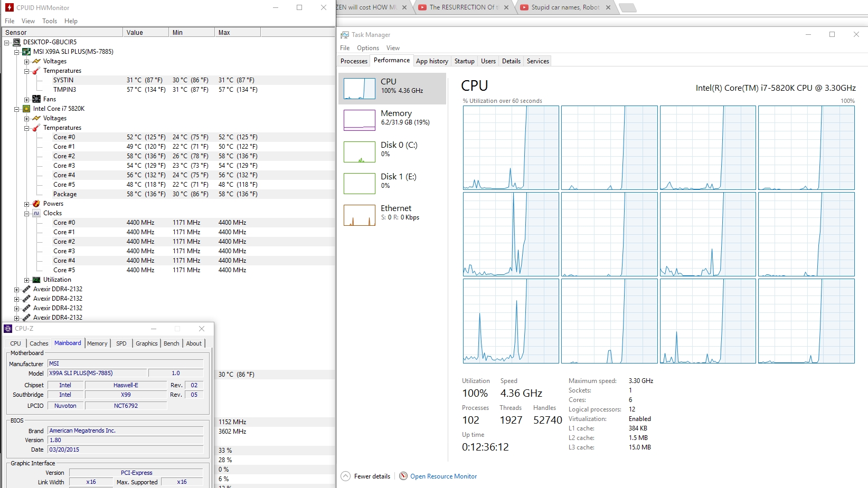Switch to the App history tab
This screenshot has width=868, height=488.
(x=432, y=61)
